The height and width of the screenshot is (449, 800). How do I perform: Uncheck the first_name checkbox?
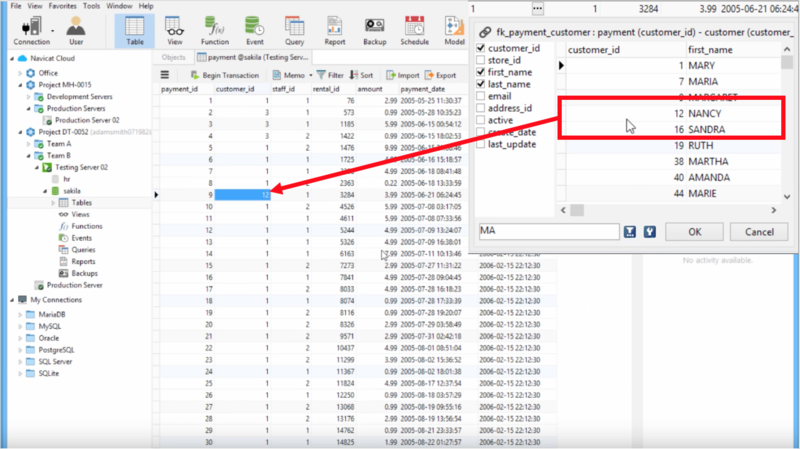coord(481,72)
